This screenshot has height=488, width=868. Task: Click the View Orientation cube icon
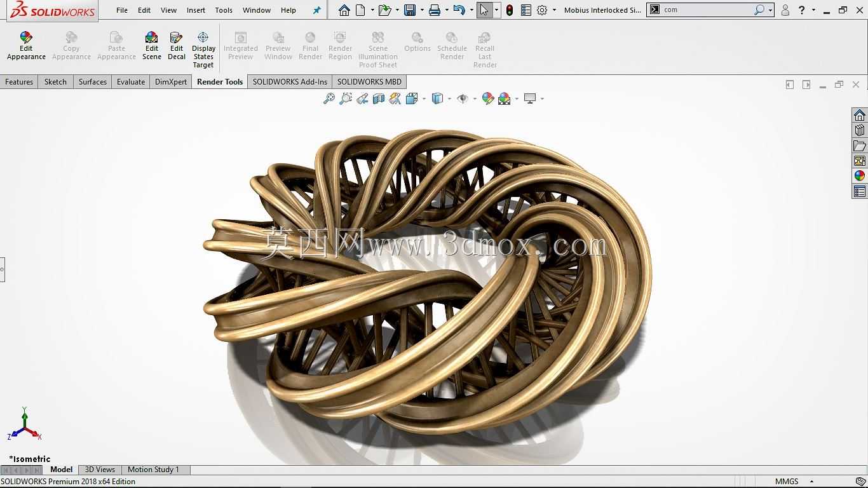(x=411, y=98)
